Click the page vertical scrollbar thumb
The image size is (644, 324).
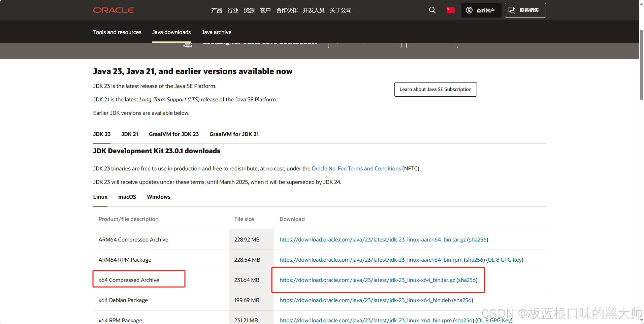point(641,65)
